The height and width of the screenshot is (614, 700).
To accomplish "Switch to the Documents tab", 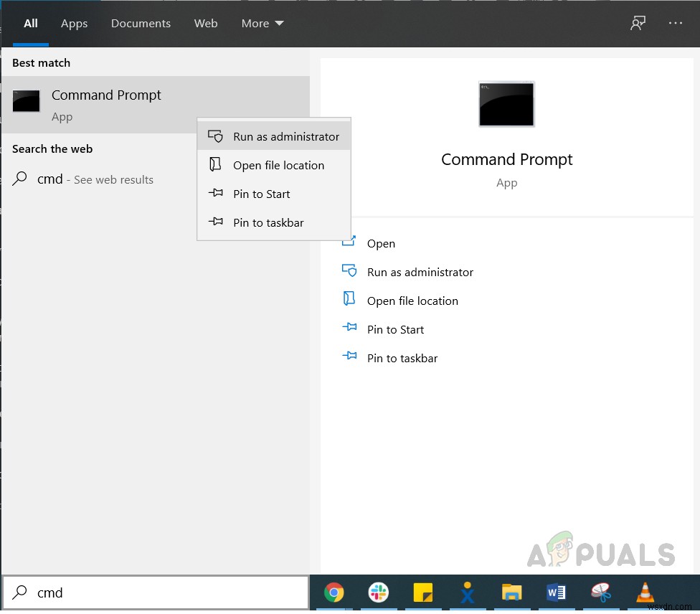I will 139,24.
